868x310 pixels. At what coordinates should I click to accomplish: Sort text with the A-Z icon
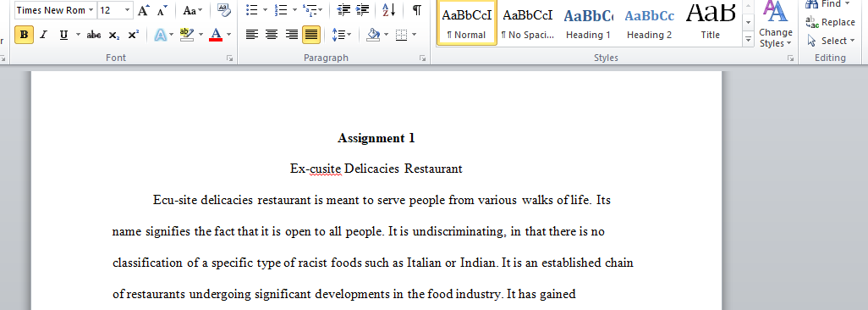point(388,10)
